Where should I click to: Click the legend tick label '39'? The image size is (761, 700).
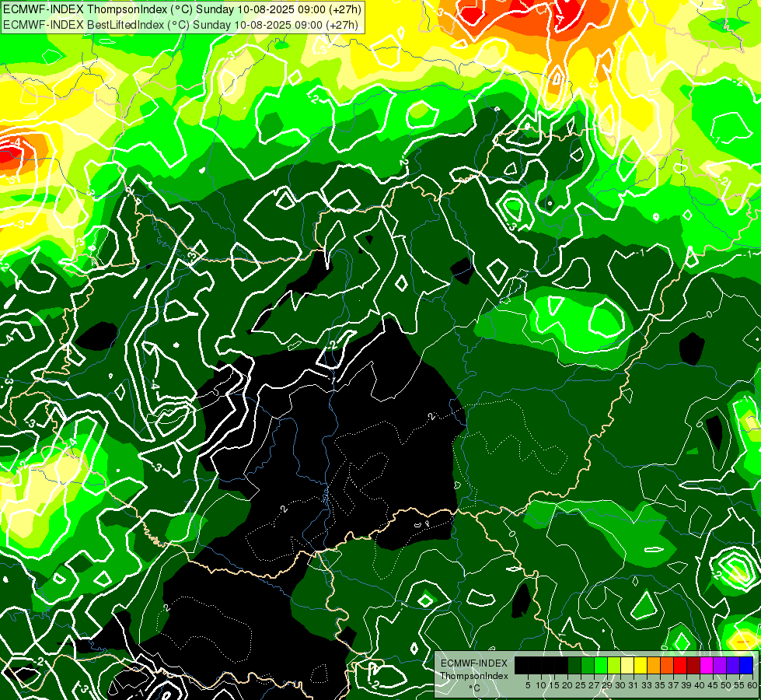(x=686, y=685)
